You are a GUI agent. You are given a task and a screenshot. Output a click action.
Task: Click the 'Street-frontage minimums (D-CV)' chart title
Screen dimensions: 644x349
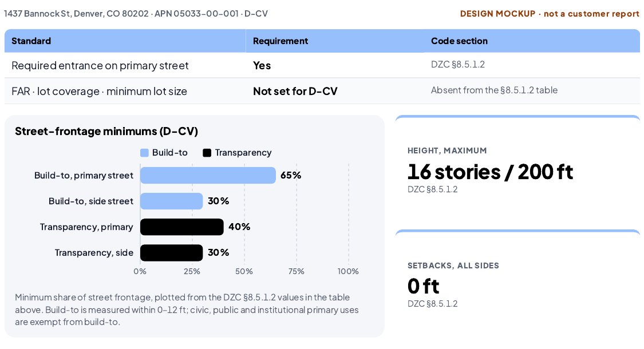coord(106,132)
